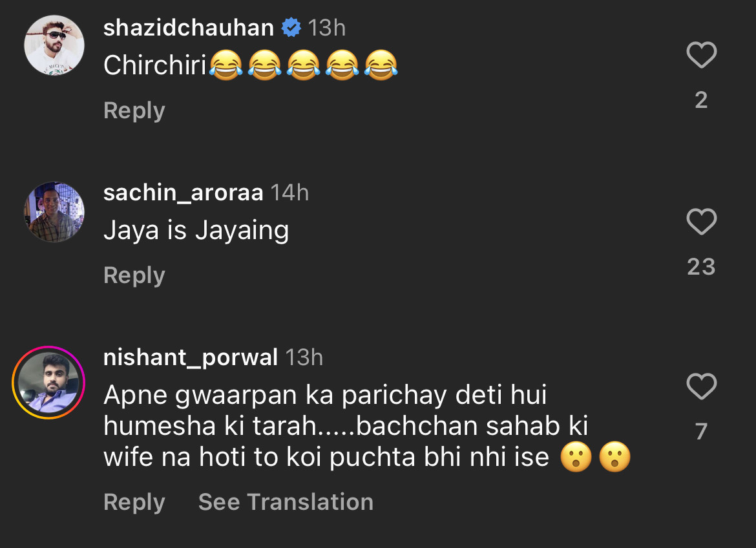756x548 pixels.
Task: Reply to nishant_porwal's comment
Action: tap(134, 502)
